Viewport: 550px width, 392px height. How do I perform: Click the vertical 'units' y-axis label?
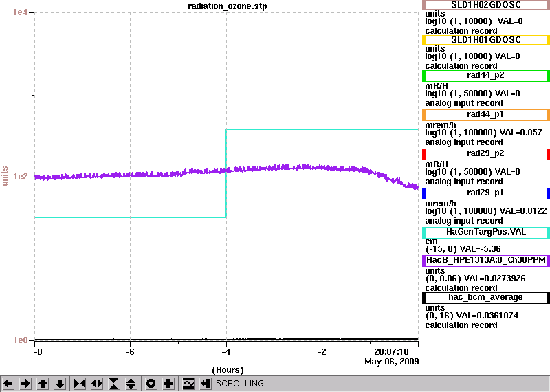pyautogui.click(x=5, y=176)
